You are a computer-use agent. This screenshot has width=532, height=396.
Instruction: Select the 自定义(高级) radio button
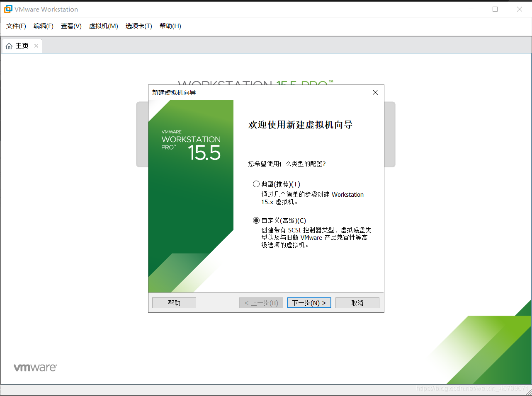pyautogui.click(x=255, y=220)
